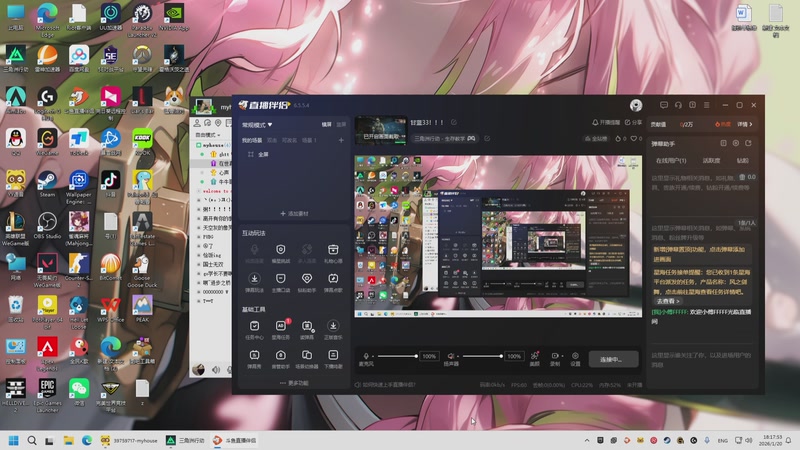The width and height of the screenshot is (800, 450).
Task: Switch layout to 竖屏 portrait
Action: click(x=341, y=124)
